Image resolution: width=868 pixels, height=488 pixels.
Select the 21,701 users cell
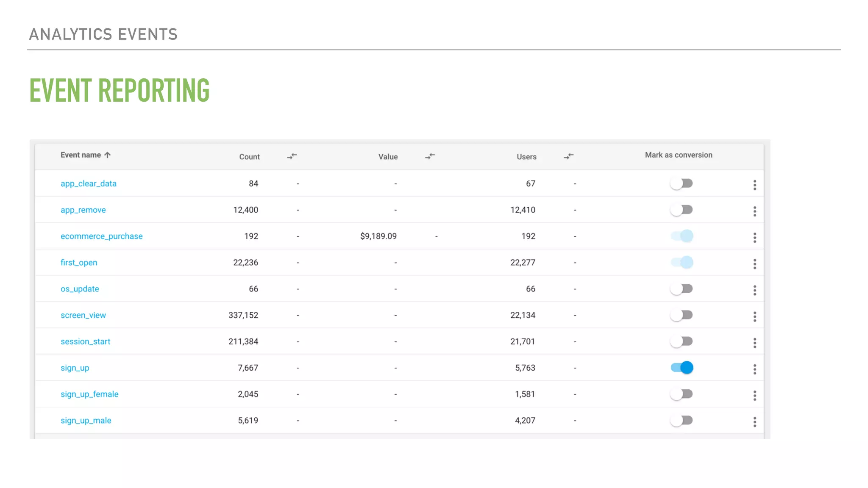click(x=523, y=341)
